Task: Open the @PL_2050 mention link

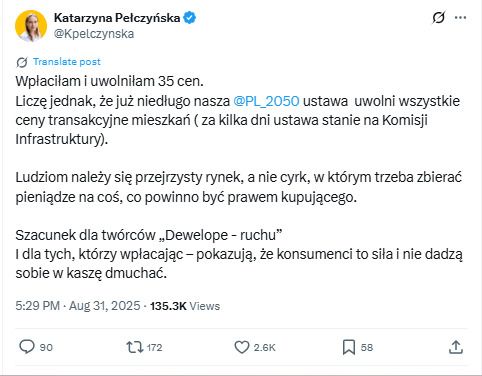Action: tap(266, 101)
